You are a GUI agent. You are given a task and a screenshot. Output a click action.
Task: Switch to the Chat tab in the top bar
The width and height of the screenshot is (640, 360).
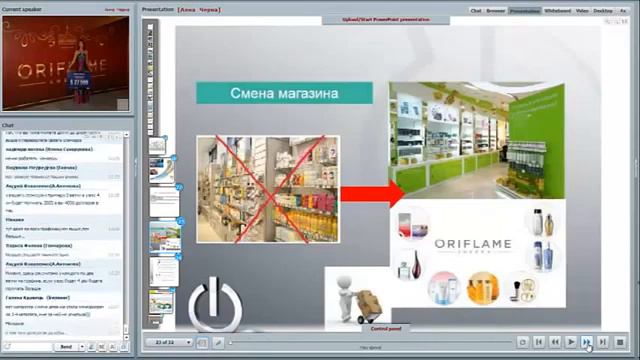pos(476,11)
